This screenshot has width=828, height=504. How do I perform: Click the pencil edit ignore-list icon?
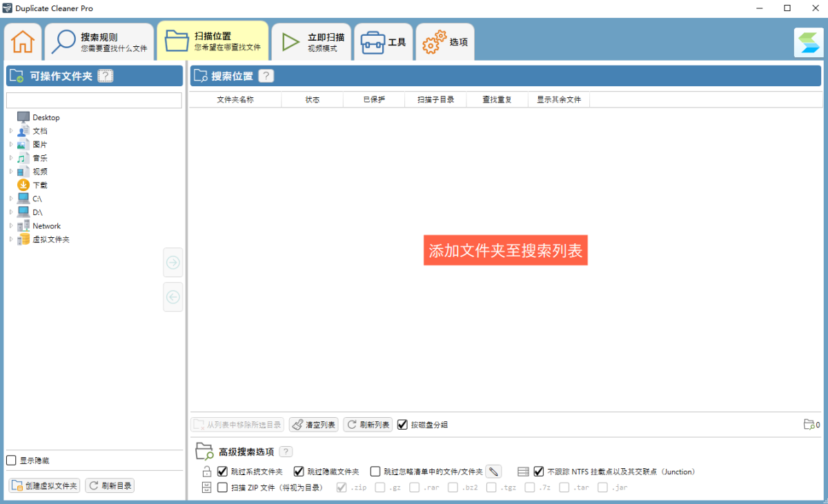493,472
